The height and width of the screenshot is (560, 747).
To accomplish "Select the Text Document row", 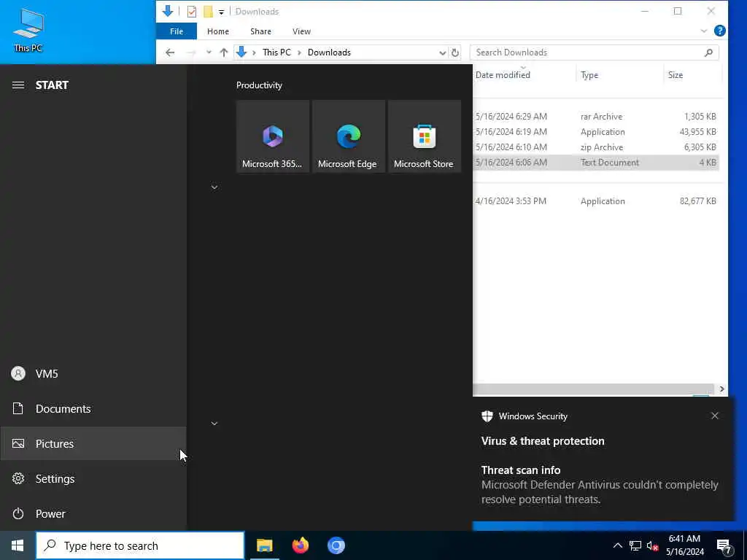I will coord(595,163).
